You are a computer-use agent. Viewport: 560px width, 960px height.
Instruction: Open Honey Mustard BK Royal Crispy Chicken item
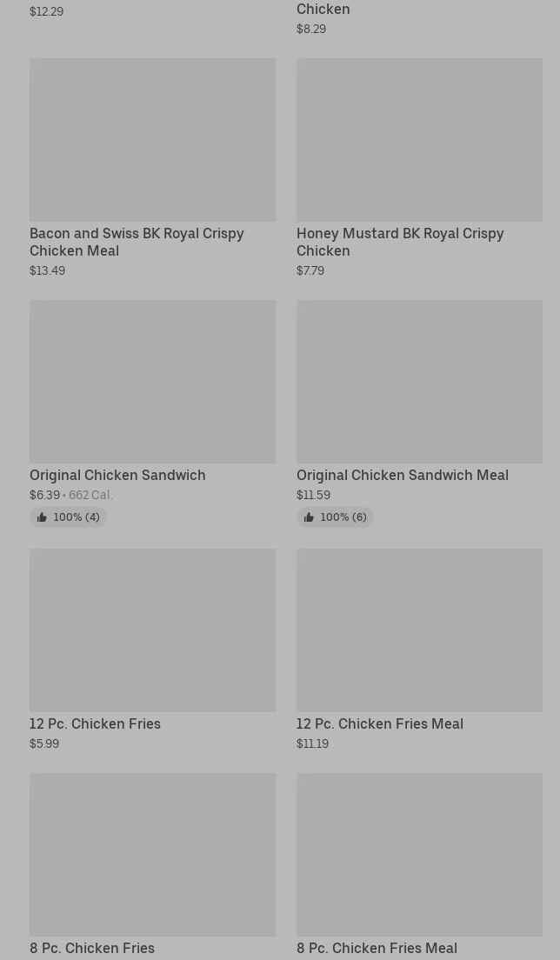pyautogui.click(x=400, y=242)
